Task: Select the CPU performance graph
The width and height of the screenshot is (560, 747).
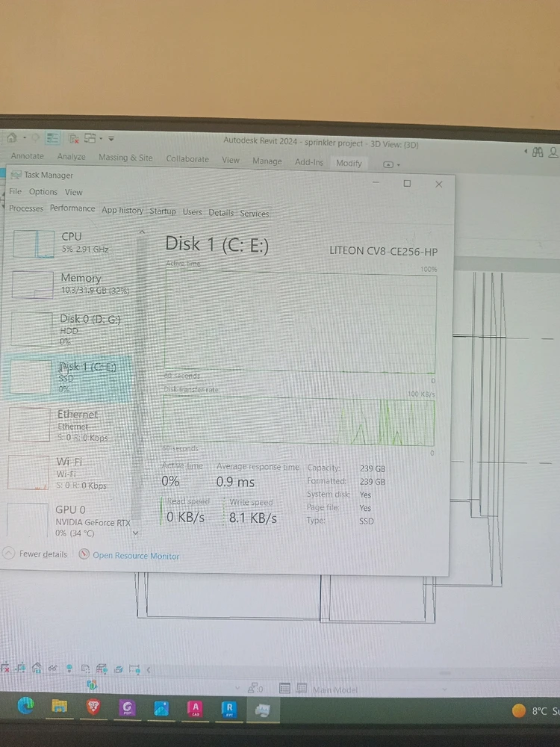Action: [x=34, y=244]
